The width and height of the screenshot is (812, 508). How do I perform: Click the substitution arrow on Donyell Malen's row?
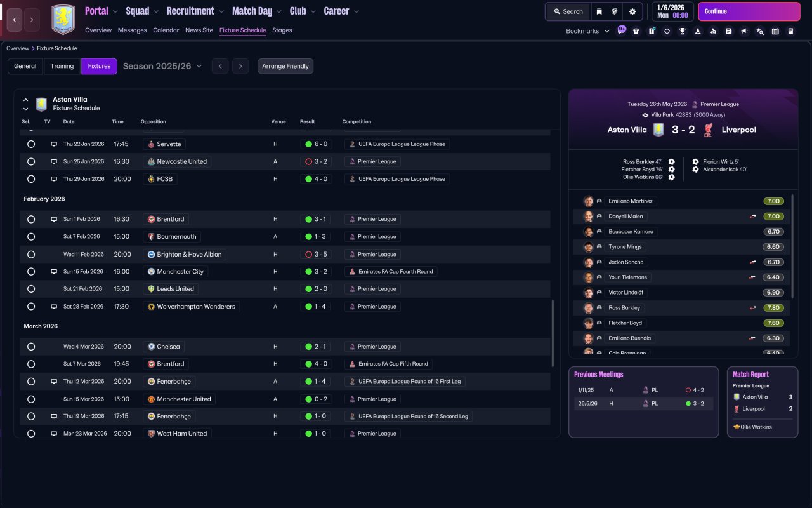tap(753, 217)
